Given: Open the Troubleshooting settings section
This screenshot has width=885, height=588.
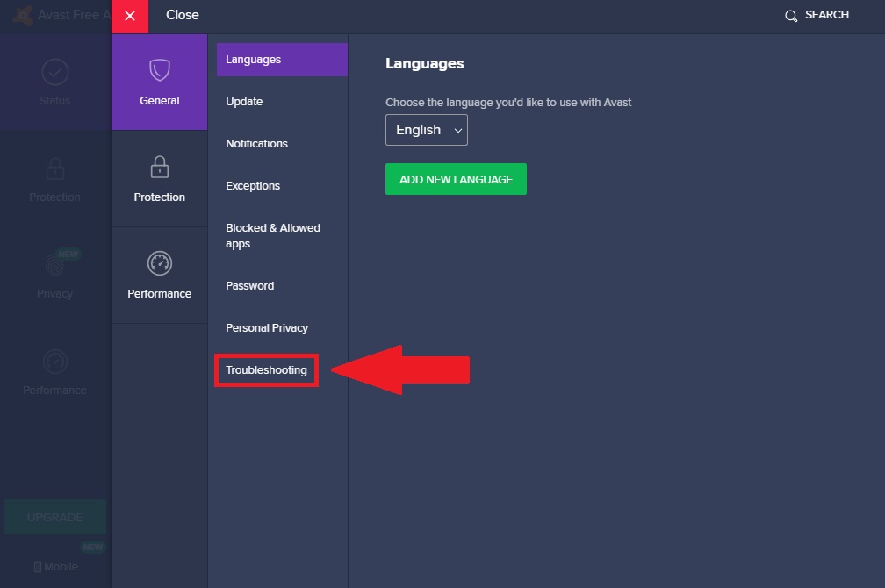Looking at the screenshot, I should 266,370.
